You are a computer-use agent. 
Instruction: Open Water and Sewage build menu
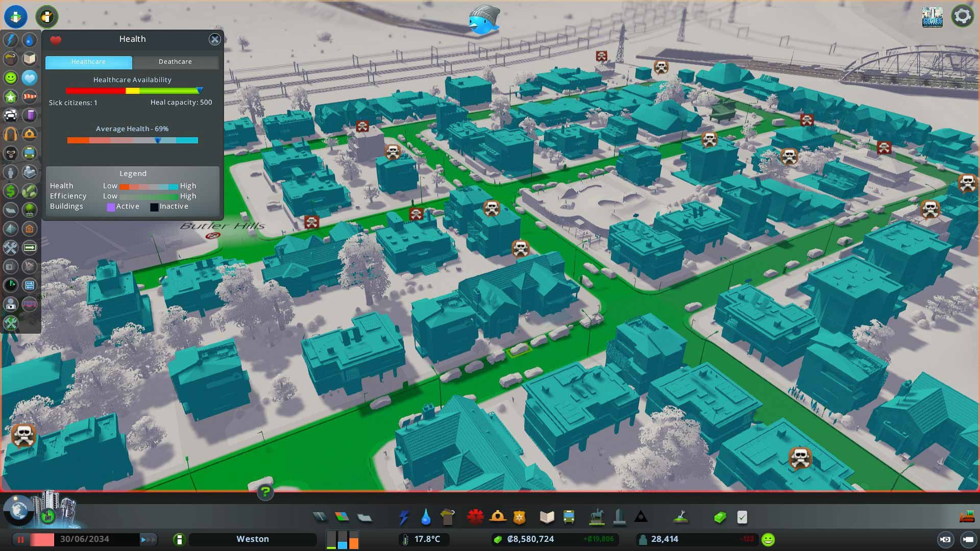click(426, 517)
